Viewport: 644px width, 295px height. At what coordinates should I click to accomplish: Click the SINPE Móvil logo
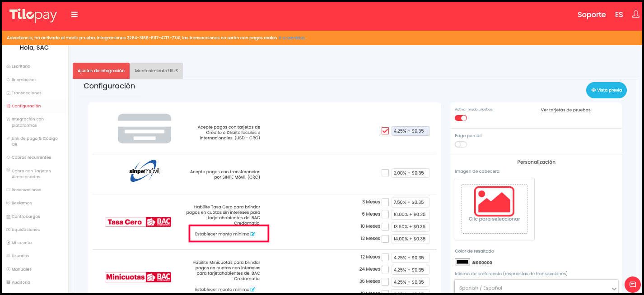point(144,171)
